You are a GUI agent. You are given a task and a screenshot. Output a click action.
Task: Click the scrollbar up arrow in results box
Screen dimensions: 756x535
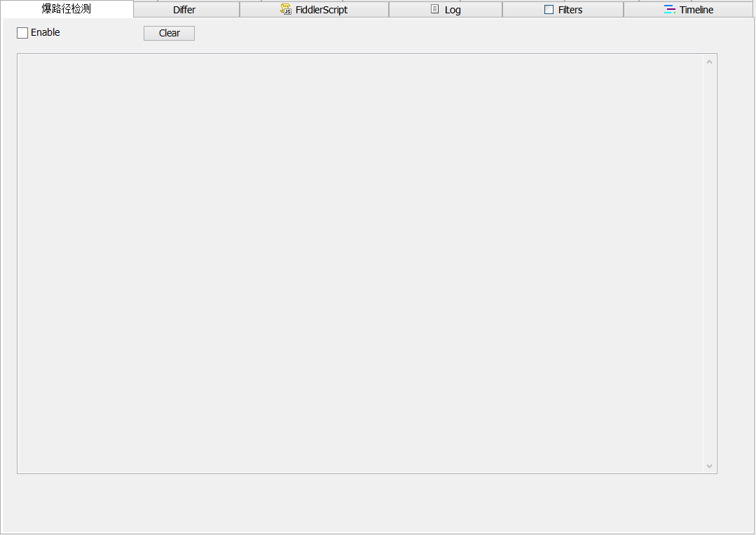coord(709,62)
